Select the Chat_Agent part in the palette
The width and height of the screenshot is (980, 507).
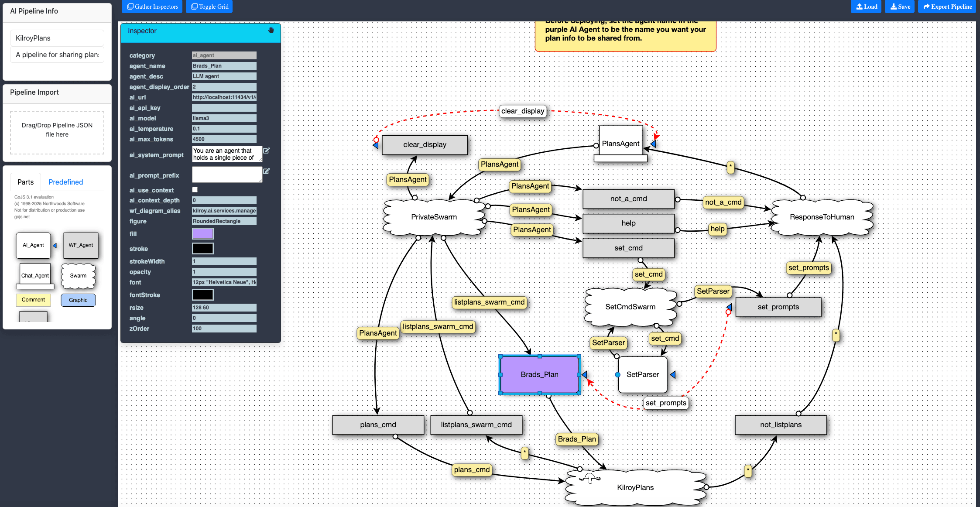pos(35,275)
